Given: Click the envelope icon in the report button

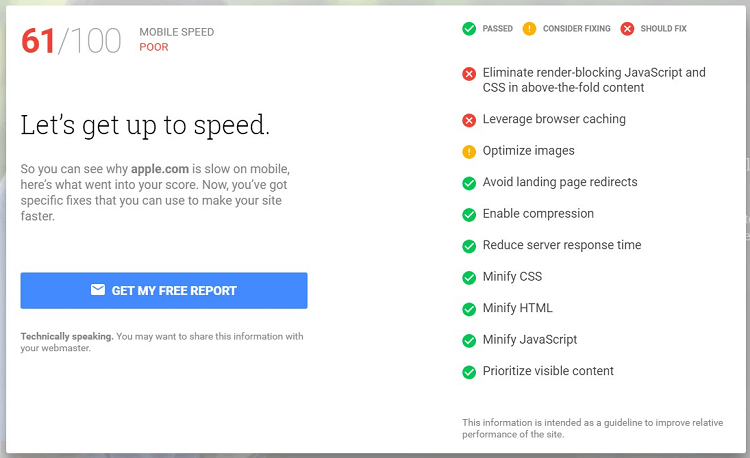Looking at the screenshot, I should pos(98,290).
